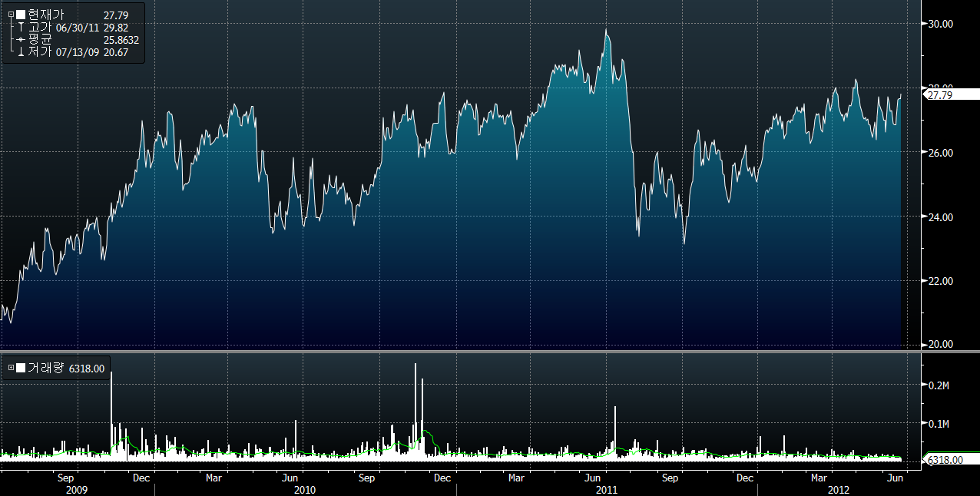Click the high date 06/30/11
Viewport: 980px width, 496px height.
(78, 27)
